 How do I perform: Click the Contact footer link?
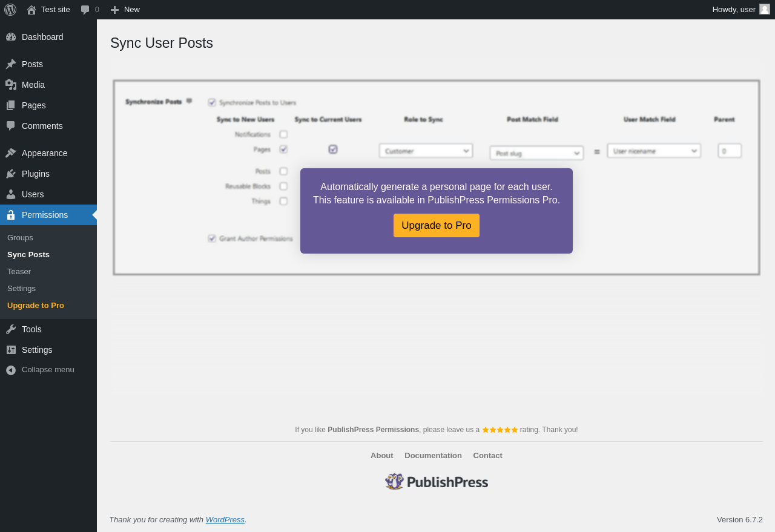(487, 456)
